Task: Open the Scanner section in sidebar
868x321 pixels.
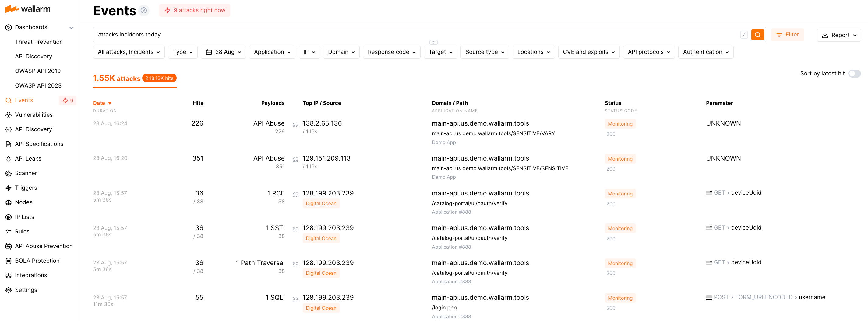Action: point(26,173)
